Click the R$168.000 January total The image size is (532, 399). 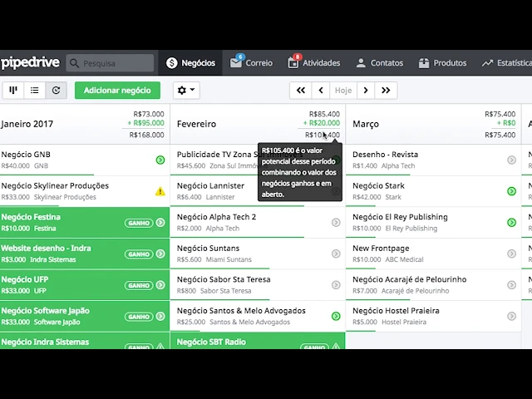click(146, 135)
